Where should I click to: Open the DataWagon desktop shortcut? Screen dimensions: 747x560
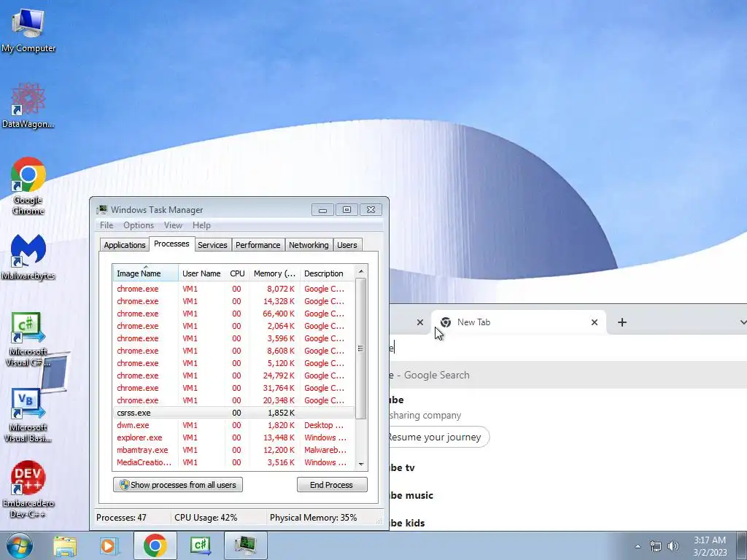pyautogui.click(x=28, y=105)
